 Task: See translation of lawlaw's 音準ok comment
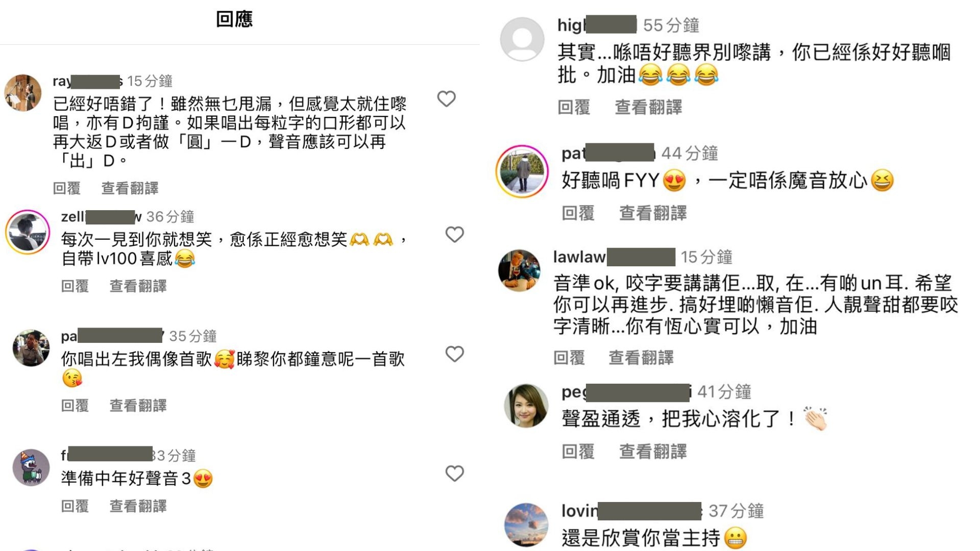tap(641, 358)
